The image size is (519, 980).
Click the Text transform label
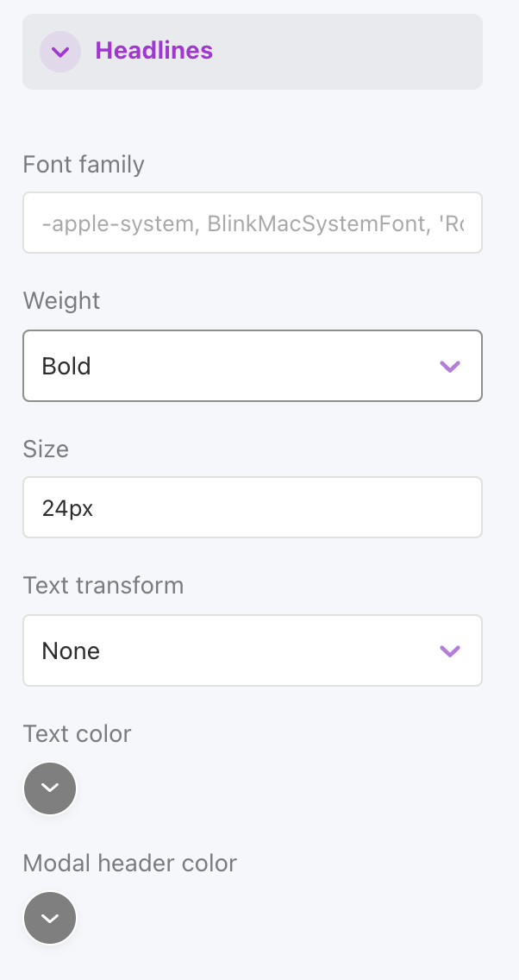tap(103, 586)
